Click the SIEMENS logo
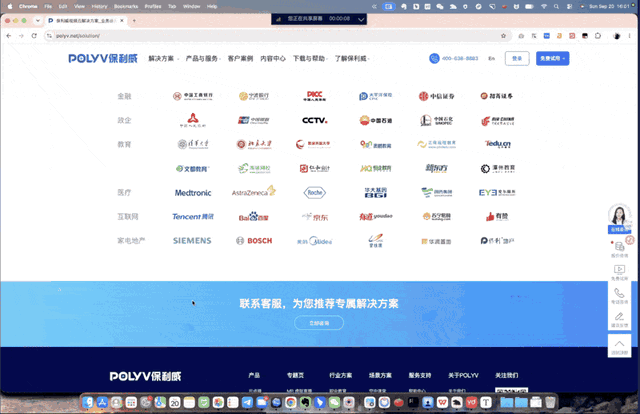640x414 pixels. click(x=192, y=240)
